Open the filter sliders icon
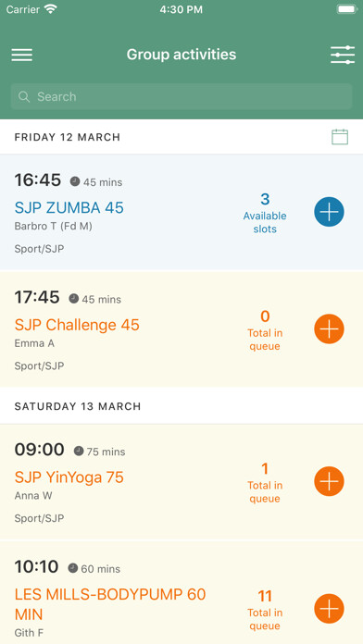The image size is (363, 644). [x=343, y=55]
